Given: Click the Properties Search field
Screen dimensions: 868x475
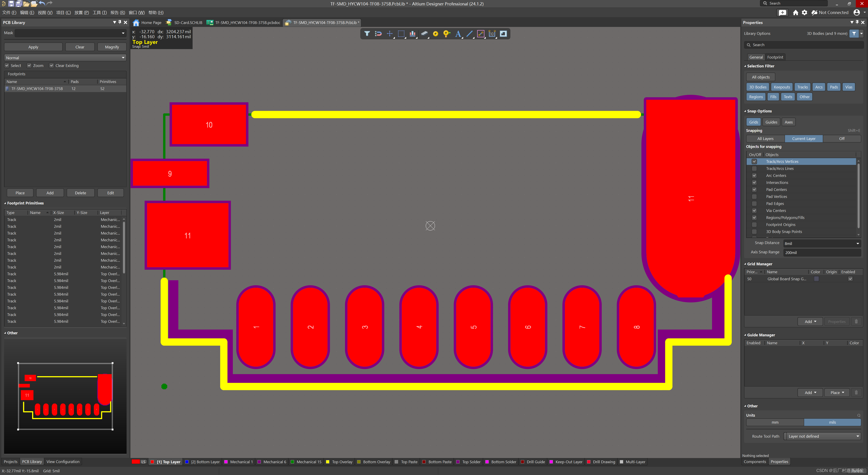Looking at the screenshot, I should point(804,45).
